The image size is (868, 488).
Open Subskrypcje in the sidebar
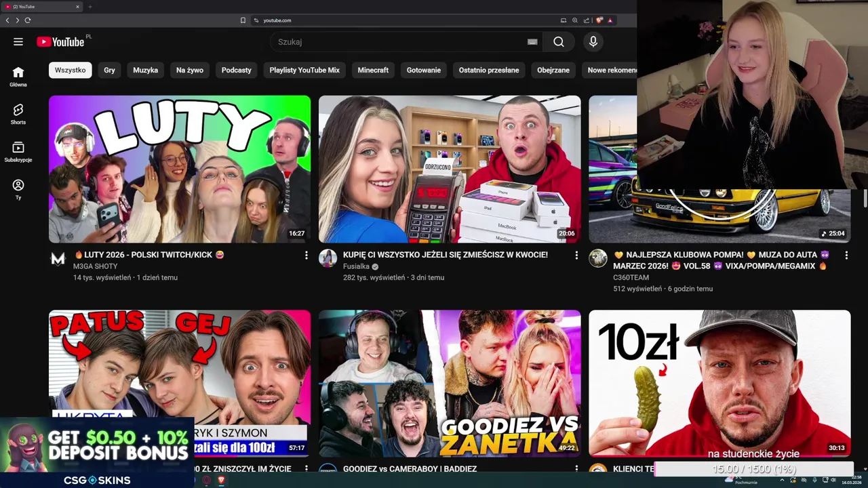point(18,152)
